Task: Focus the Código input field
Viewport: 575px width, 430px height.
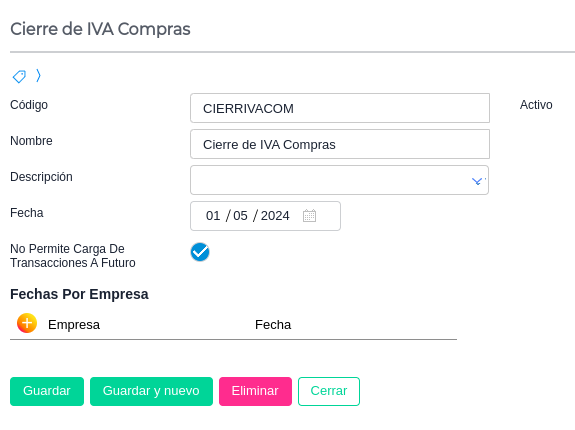Action: click(x=340, y=108)
